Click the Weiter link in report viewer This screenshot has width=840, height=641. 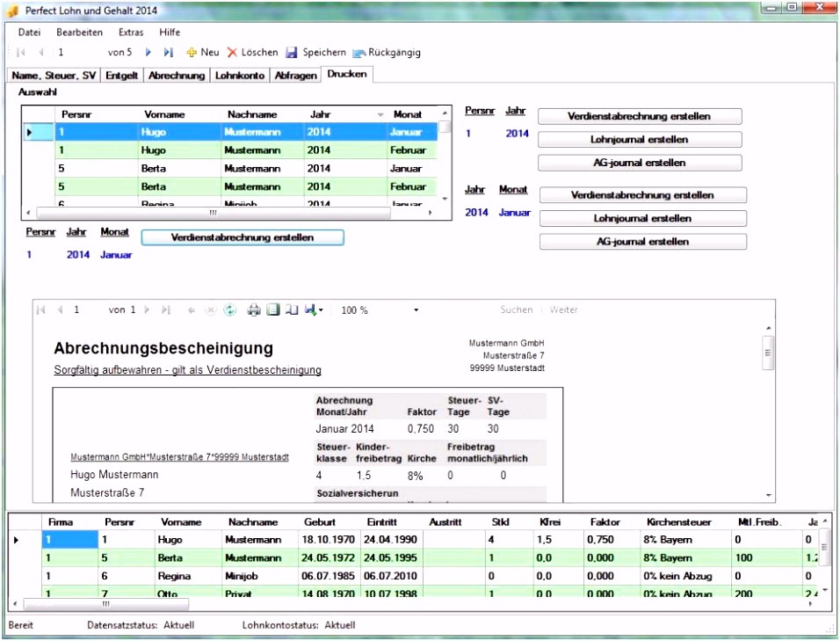(x=563, y=310)
